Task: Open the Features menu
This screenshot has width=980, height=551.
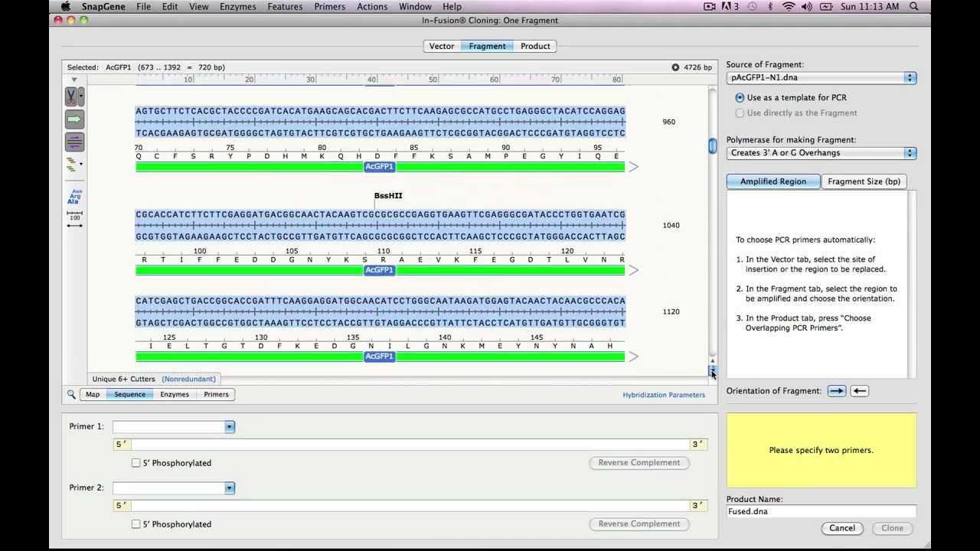Action: coord(285,6)
